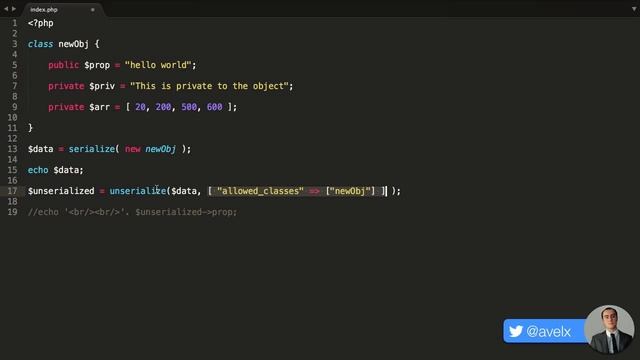Click the number 500 in array
The image size is (640, 360).
tap(189, 107)
